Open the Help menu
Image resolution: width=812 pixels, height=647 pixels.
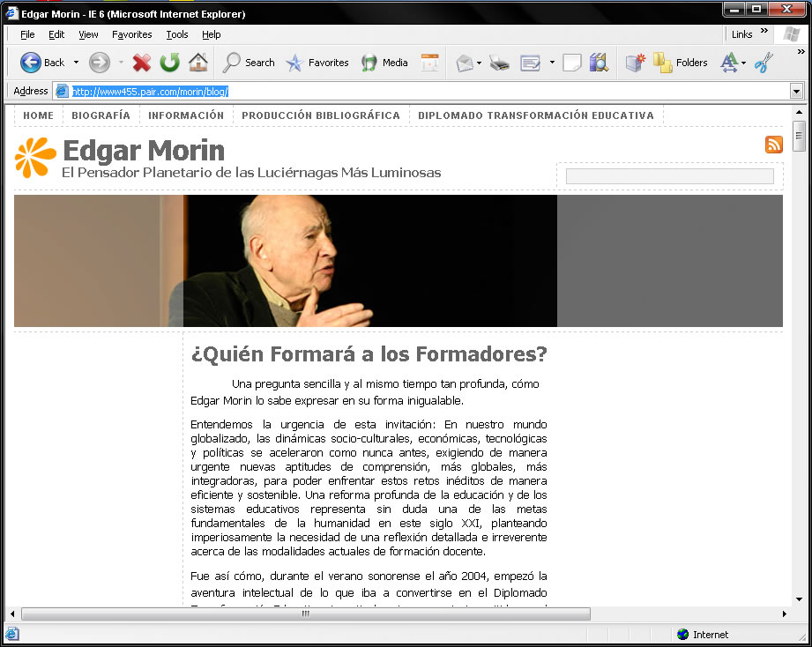[x=212, y=34]
